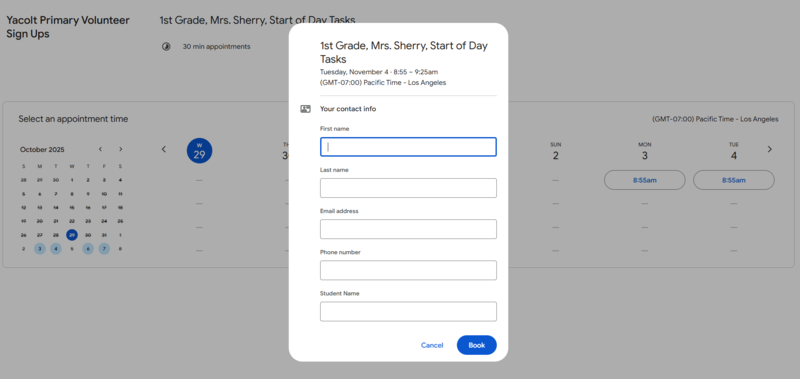Pick highlighted date 4 in mini calendar bottom row
Viewport: 800px width, 379px height.
coord(56,249)
